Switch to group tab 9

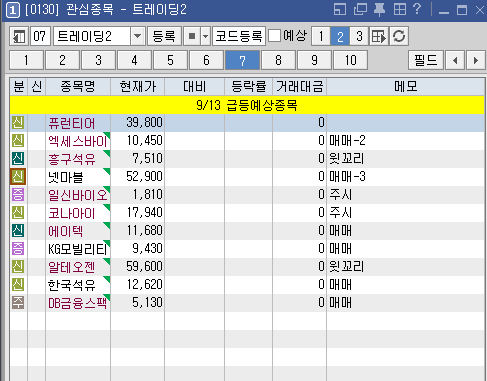coord(314,60)
